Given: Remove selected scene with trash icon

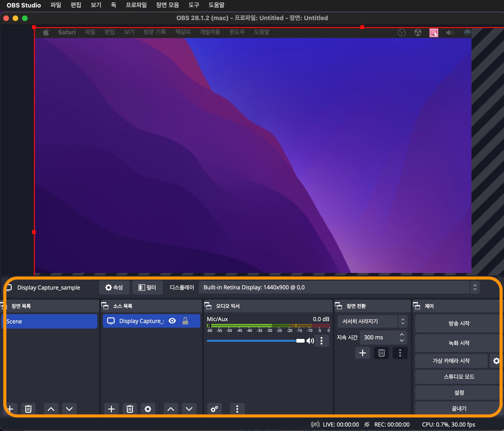Looking at the screenshot, I should [x=28, y=409].
